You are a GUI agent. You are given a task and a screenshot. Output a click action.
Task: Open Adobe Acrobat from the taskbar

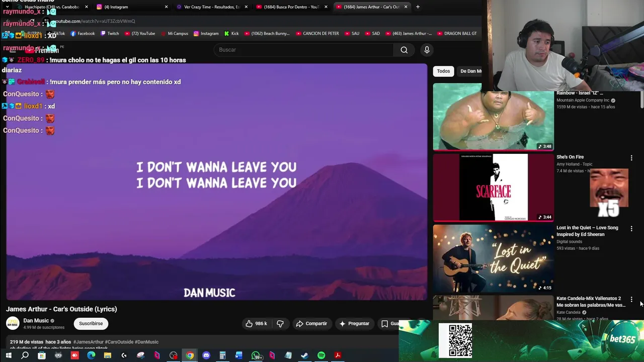coord(338,356)
